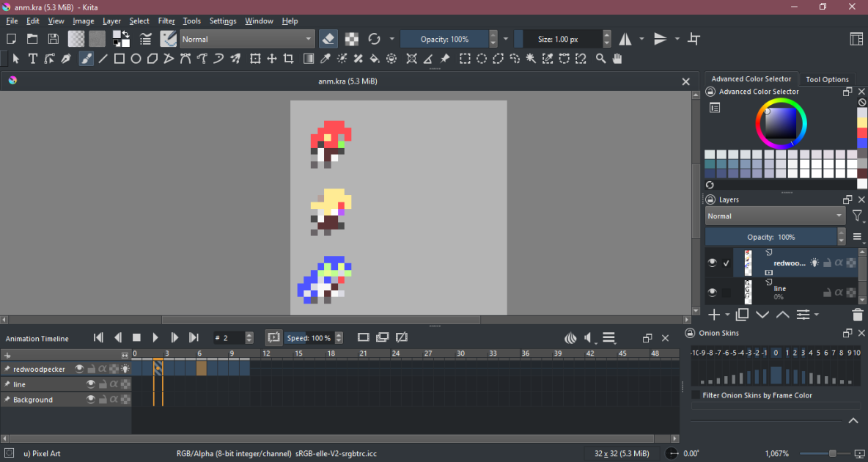Jump to the first frame
The height and width of the screenshot is (462, 868).
coord(98,337)
